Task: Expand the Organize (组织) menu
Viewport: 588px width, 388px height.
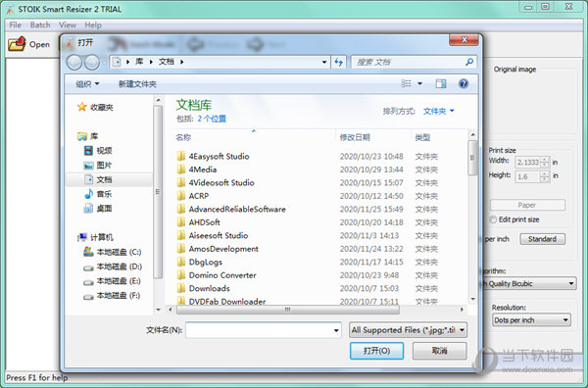Action: tap(87, 83)
